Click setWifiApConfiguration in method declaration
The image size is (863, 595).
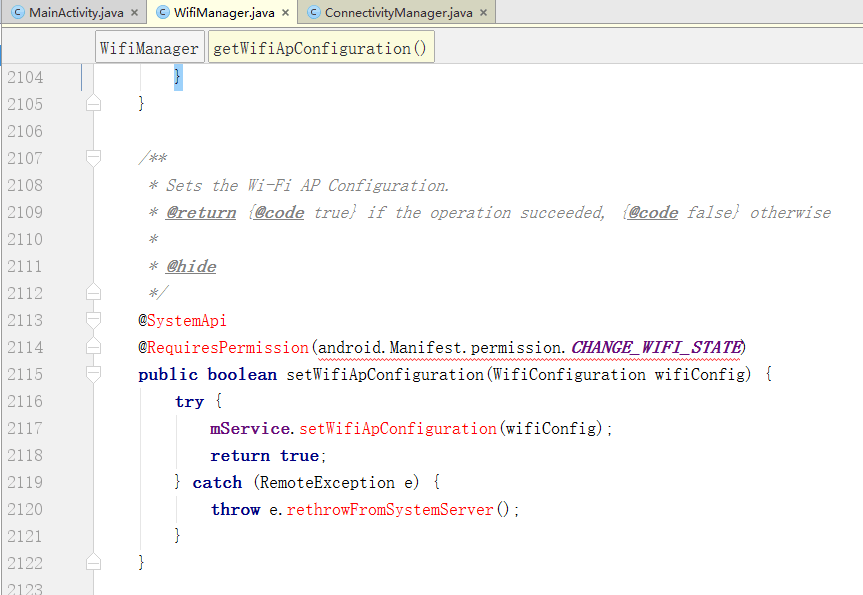pos(385,374)
